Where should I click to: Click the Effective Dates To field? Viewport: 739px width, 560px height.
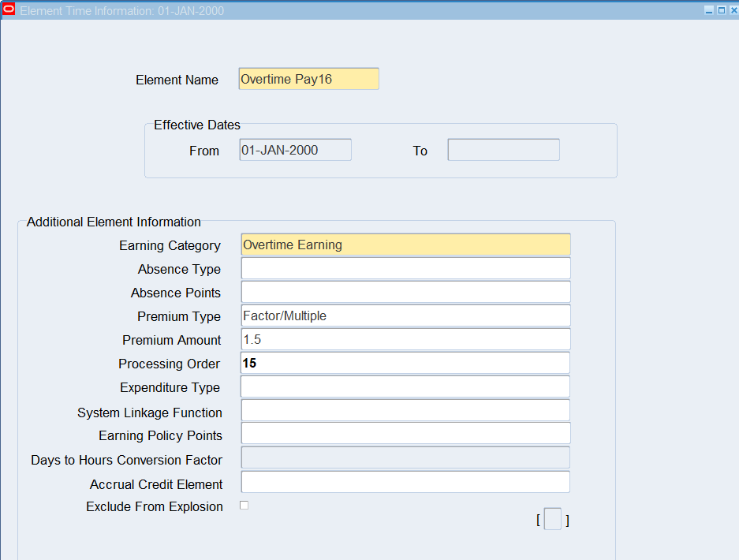tap(503, 150)
